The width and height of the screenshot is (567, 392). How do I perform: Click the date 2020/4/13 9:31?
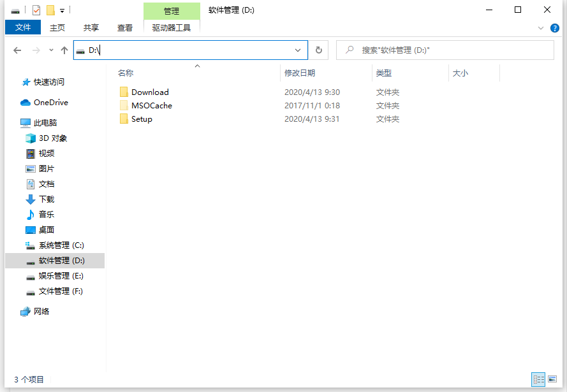[312, 119]
